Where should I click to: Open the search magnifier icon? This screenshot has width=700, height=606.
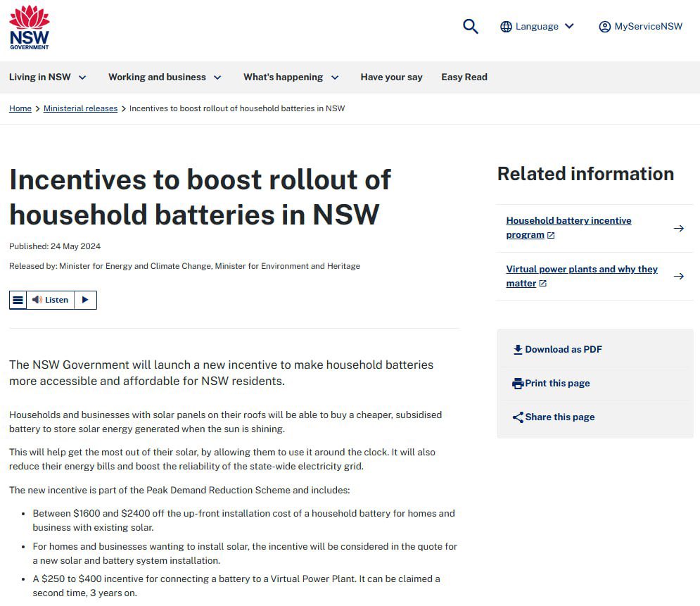pyautogui.click(x=470, y=26)
